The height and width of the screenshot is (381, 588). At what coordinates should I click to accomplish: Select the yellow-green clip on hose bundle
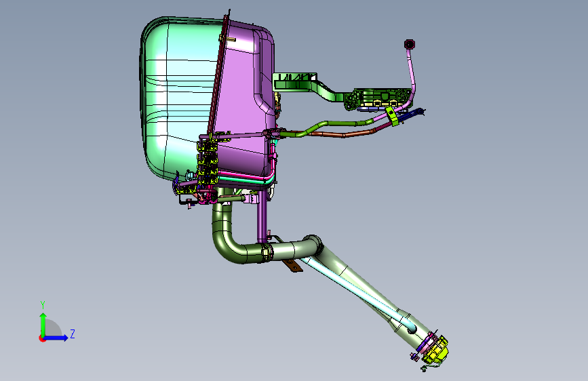coord(391,116)
